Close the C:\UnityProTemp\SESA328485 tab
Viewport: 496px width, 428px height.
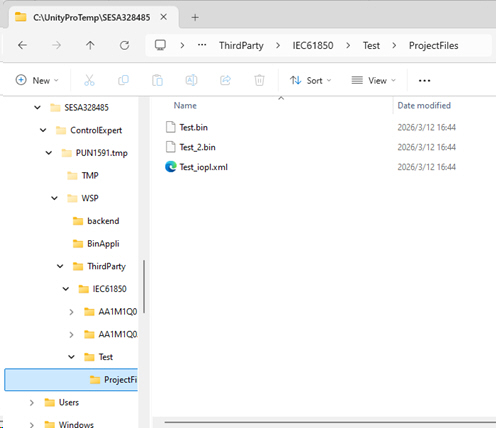[x=163, y=17]
